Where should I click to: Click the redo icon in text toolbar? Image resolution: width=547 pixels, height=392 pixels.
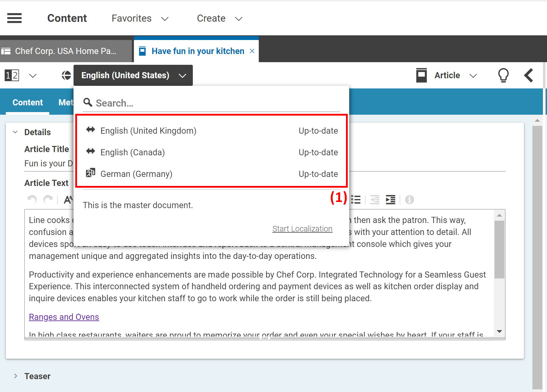pos(48,200)
